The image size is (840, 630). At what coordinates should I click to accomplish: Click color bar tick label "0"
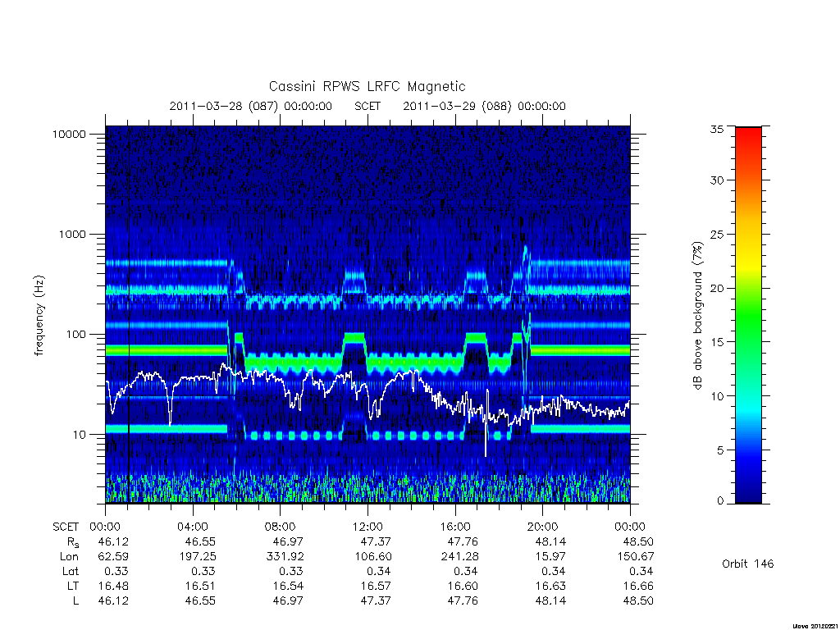(x=720, y=500)
